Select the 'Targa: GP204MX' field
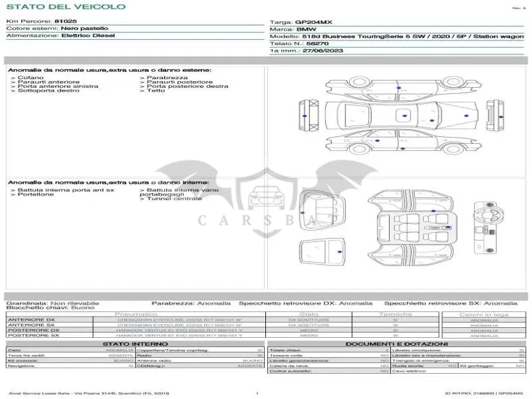The height and width of the screenshot is (399, 532). coord(301,22)
